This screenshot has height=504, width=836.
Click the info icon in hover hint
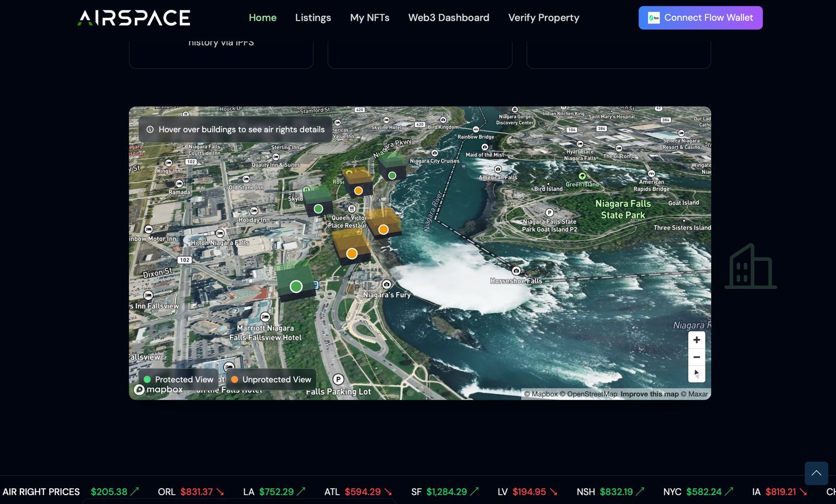[150, 130]
